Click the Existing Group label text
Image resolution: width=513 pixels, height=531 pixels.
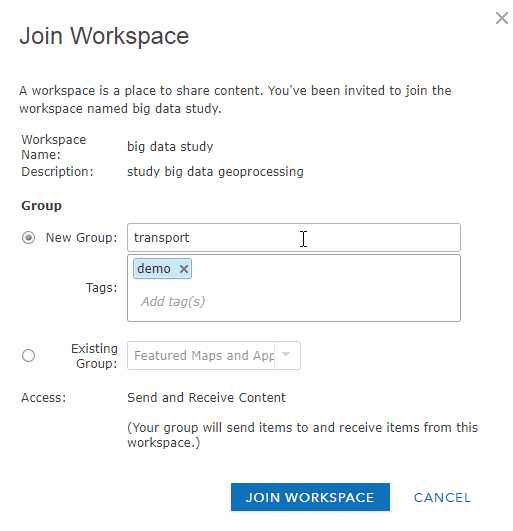(x=94, y=356)
